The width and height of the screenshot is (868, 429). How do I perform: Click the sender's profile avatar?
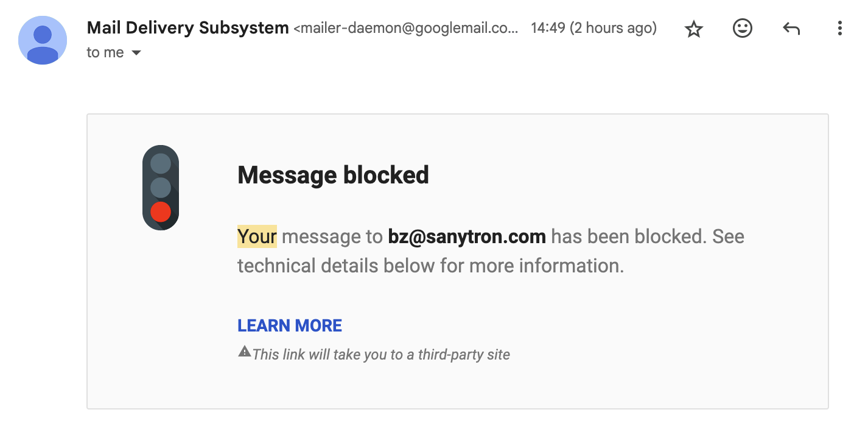pyautogui.click(x=43, y=40)
